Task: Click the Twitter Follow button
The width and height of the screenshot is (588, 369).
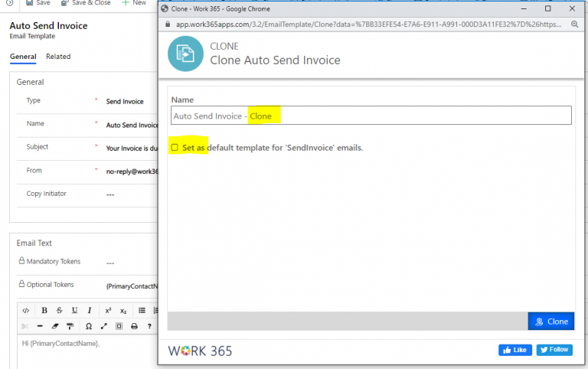Action: [x=554, y=350]
